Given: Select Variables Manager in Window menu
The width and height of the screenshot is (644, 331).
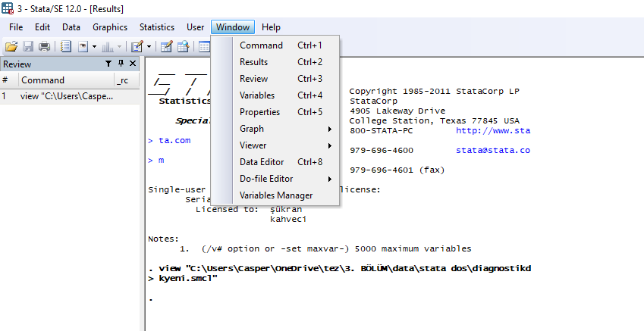Looking at the screenshot, I should (x=275, y=195).
